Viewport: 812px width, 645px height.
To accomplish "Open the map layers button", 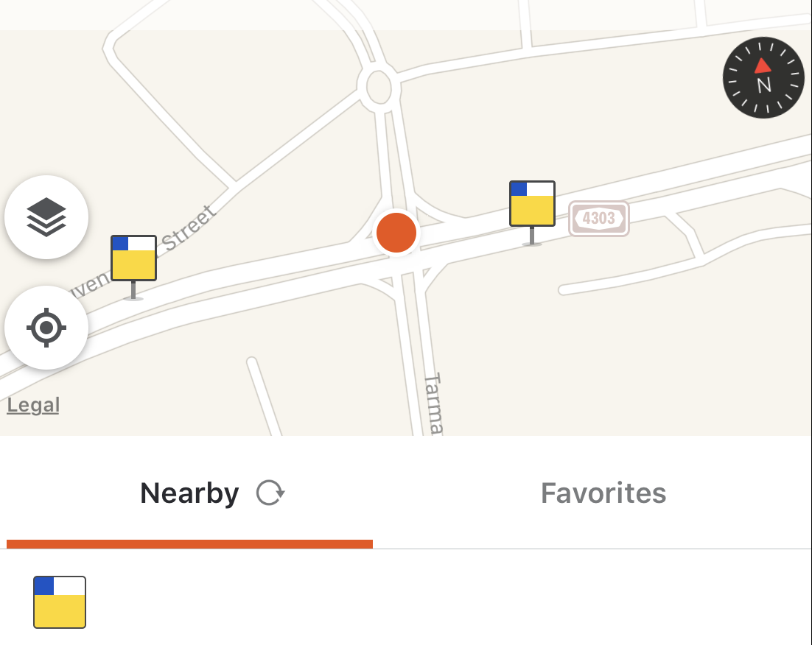I will click(x=46, y=217).
